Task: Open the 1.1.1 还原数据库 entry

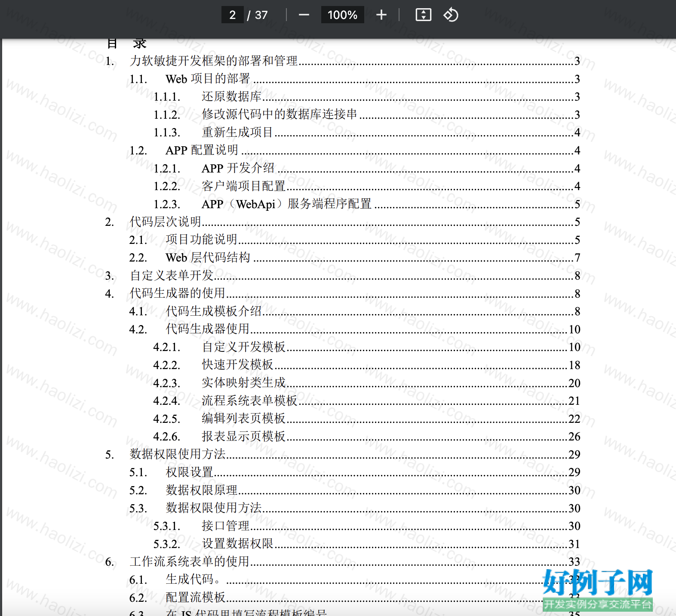Action: (x=367, y=97)
